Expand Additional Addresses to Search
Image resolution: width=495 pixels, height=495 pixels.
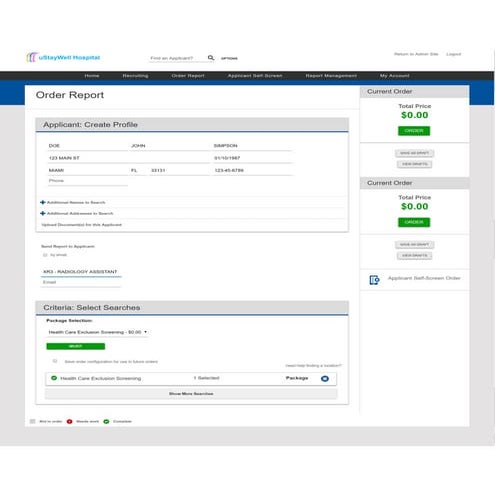click(80, 213)
